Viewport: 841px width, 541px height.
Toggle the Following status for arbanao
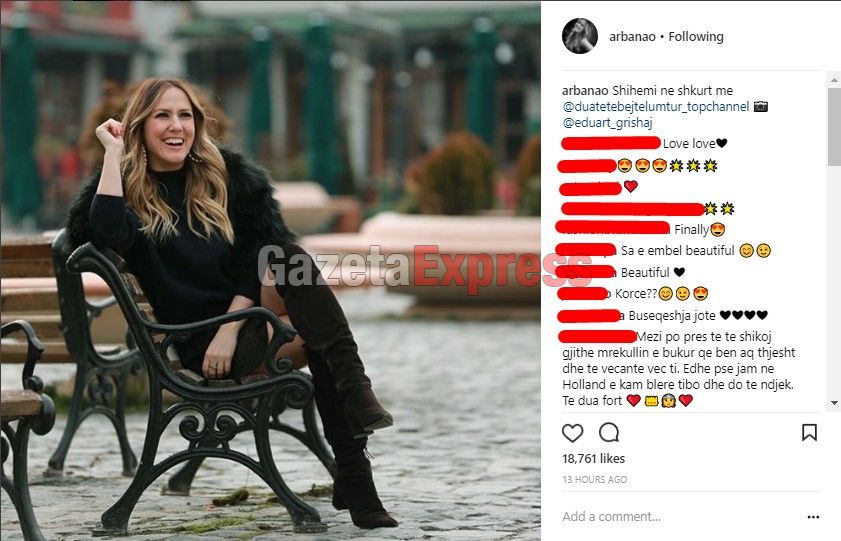click(696, 36)
